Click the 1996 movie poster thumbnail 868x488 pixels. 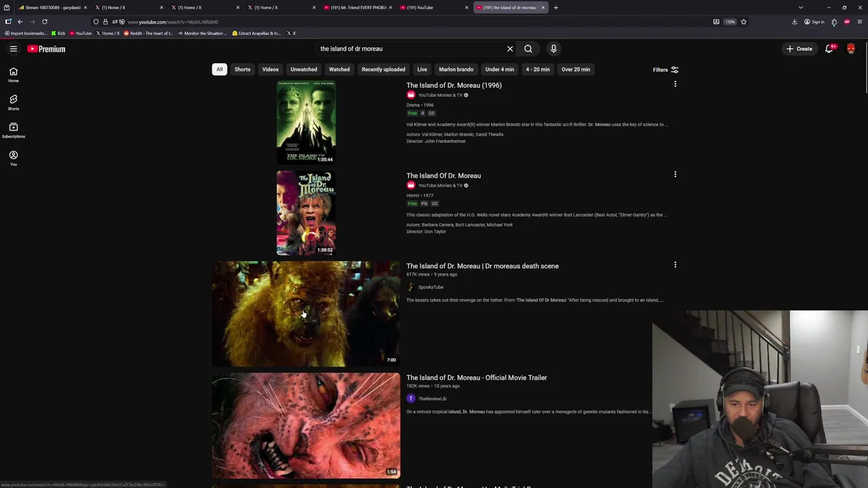(x=306, y=123)
